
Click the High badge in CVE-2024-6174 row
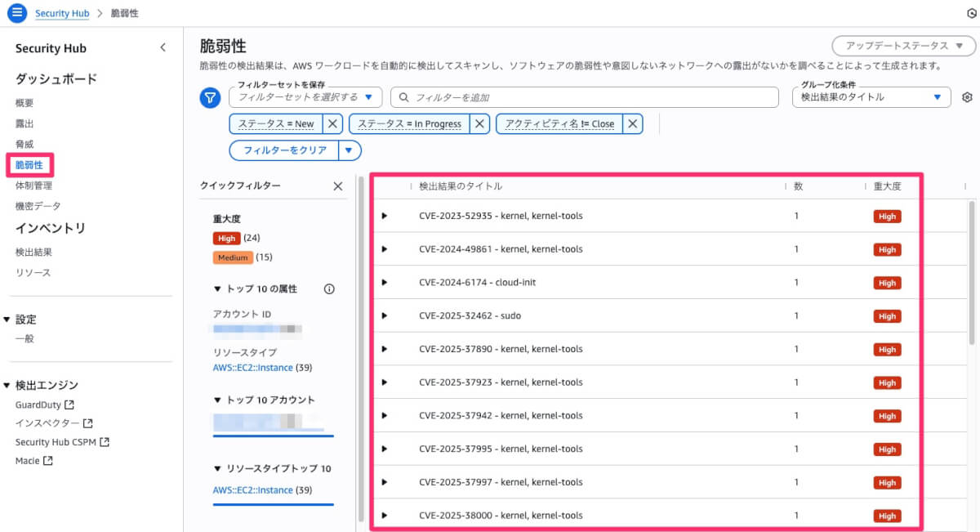pos(887,283)
